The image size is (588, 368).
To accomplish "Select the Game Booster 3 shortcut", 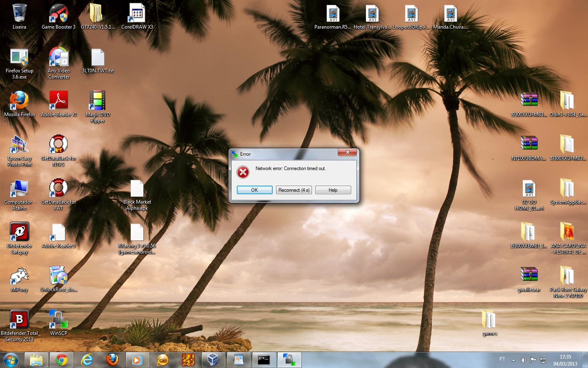I will pyautogui.click(x=58, y=16).
